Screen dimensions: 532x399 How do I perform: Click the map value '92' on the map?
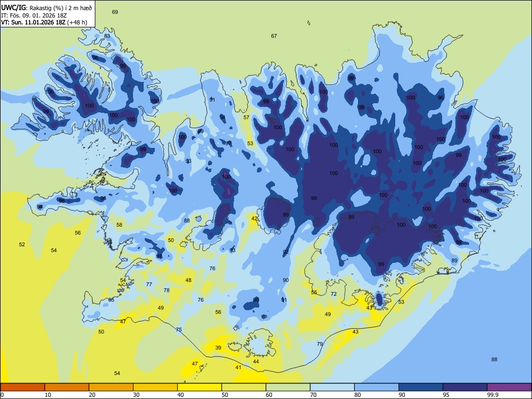tap(286, 252)
